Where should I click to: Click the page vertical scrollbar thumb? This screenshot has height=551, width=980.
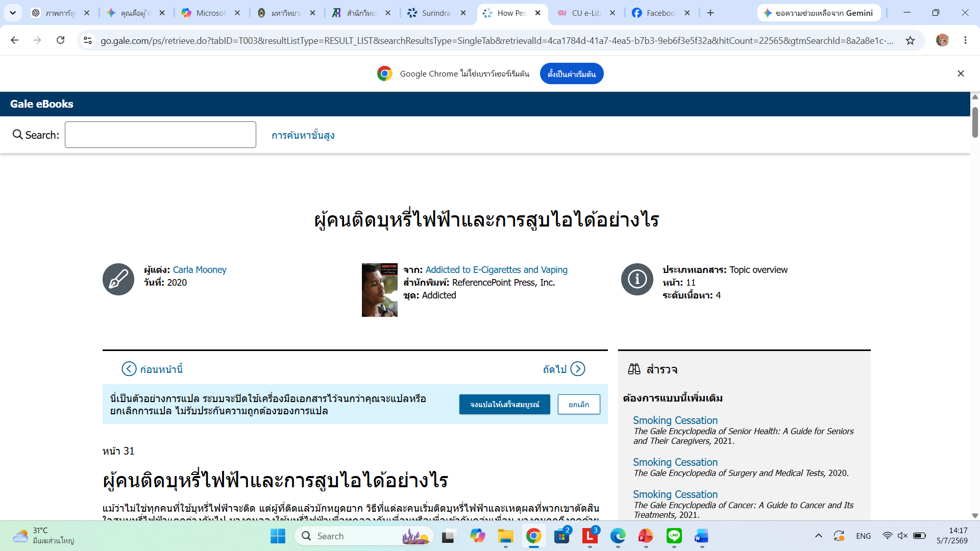[x=975, y=122]
